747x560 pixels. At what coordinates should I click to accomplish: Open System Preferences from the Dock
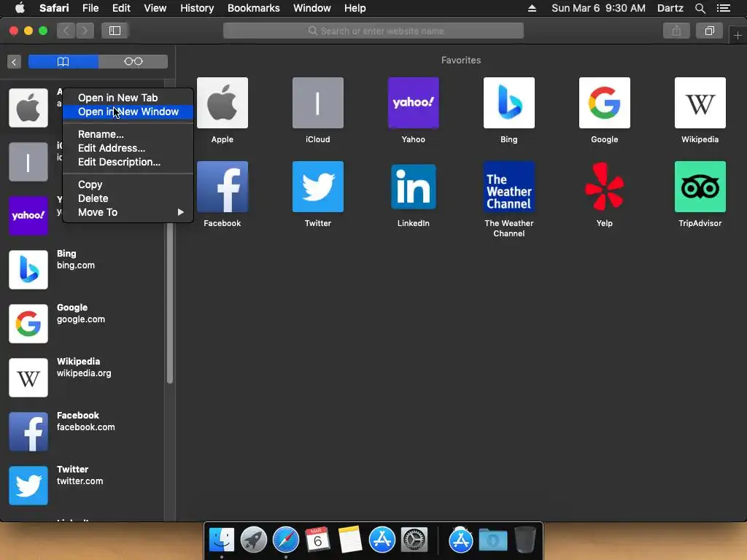pos(414,540)
